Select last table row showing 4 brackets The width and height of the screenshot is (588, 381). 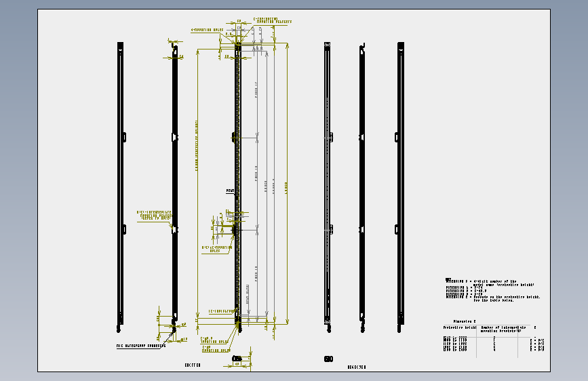(494, 350)
